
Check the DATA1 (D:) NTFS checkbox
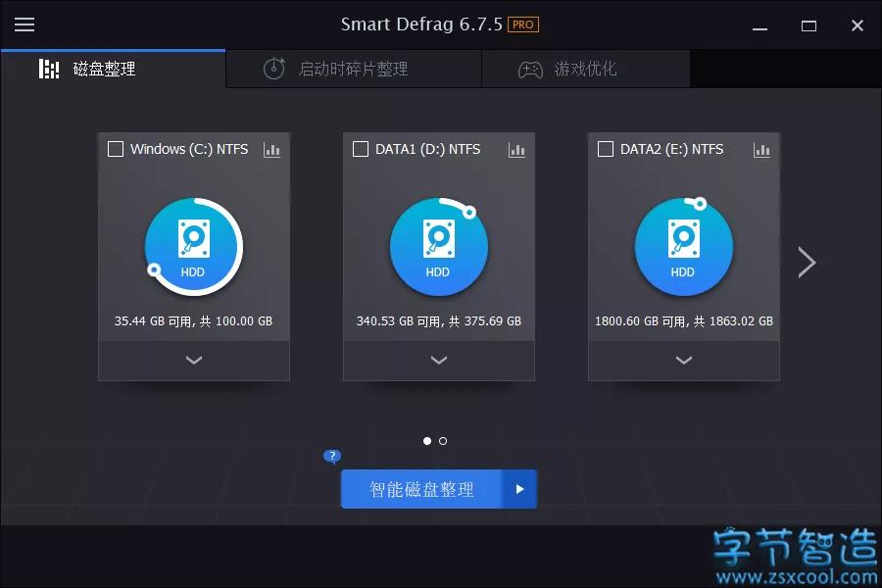[x=361, y=149]
